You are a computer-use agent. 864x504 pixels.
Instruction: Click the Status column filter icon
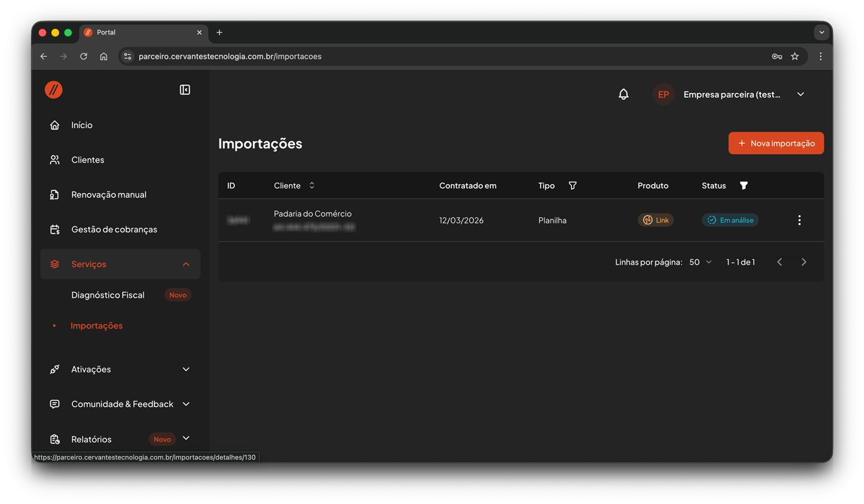[x=744, y=186]
